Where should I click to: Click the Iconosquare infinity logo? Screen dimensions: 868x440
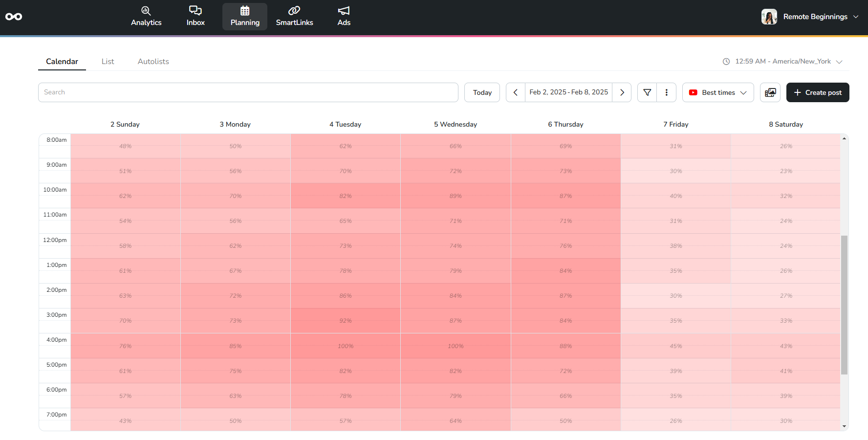pos(14,16)
